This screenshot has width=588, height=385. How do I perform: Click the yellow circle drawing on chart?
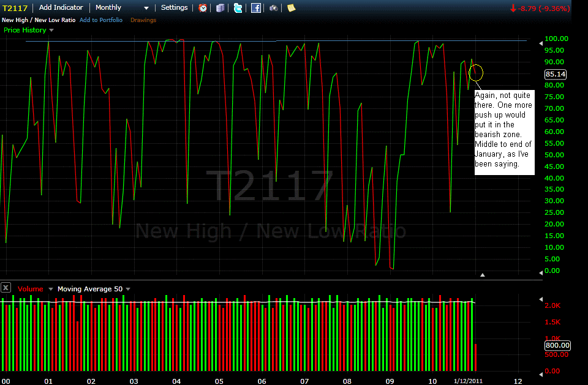coord(476,73)
